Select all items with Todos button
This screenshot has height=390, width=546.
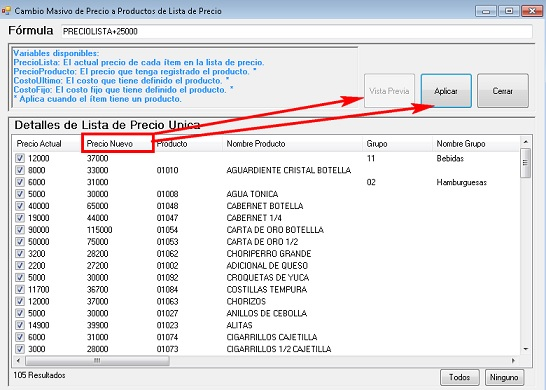tap(460, 377)
